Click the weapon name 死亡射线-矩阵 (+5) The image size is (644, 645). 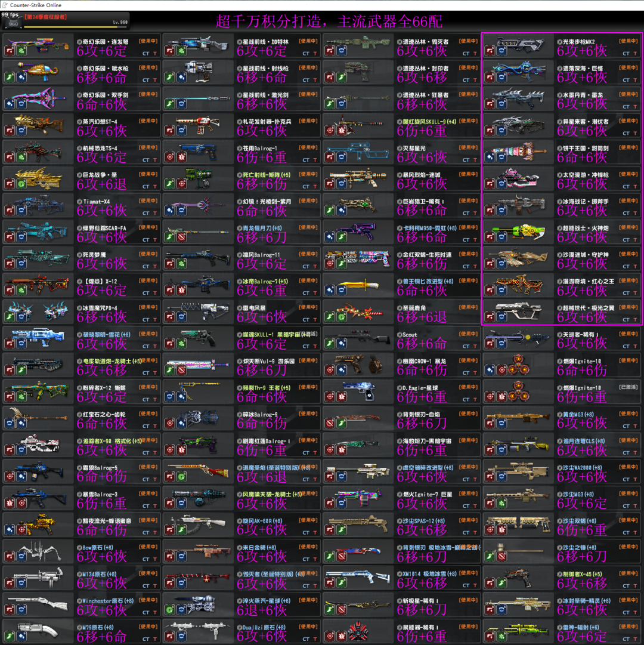click(267, 175)
